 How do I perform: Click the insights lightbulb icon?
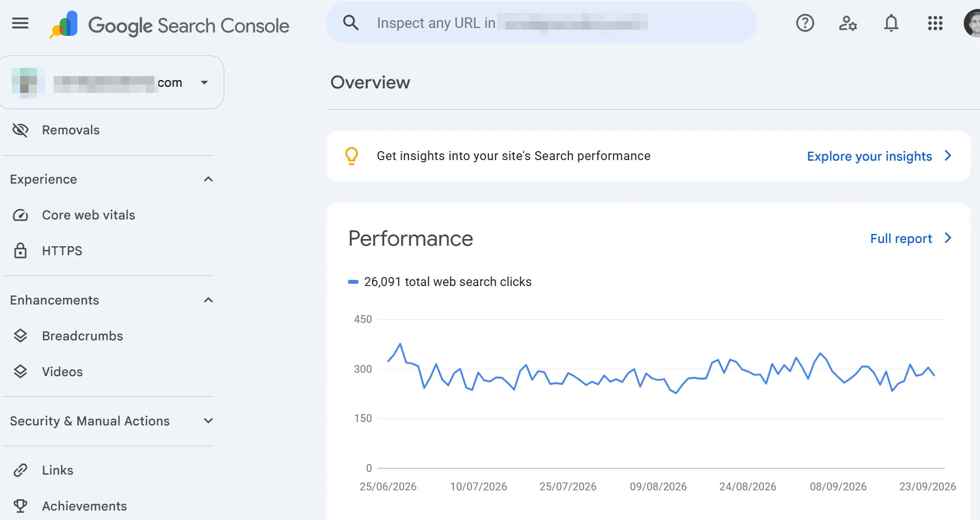(x=351, y=156)
